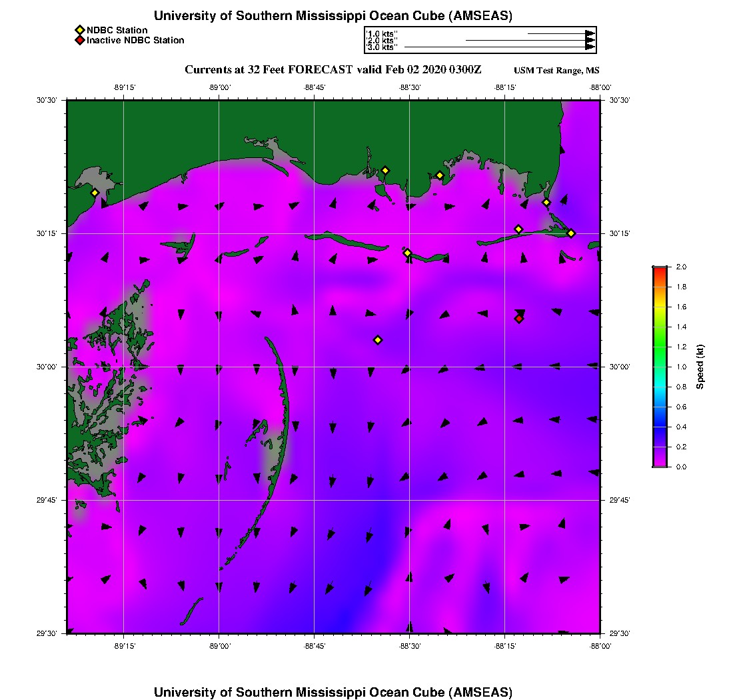This screenshot has width=733, height=700.
Task: Select the red inactive station marker on map
Action: [x=519, y=319]
